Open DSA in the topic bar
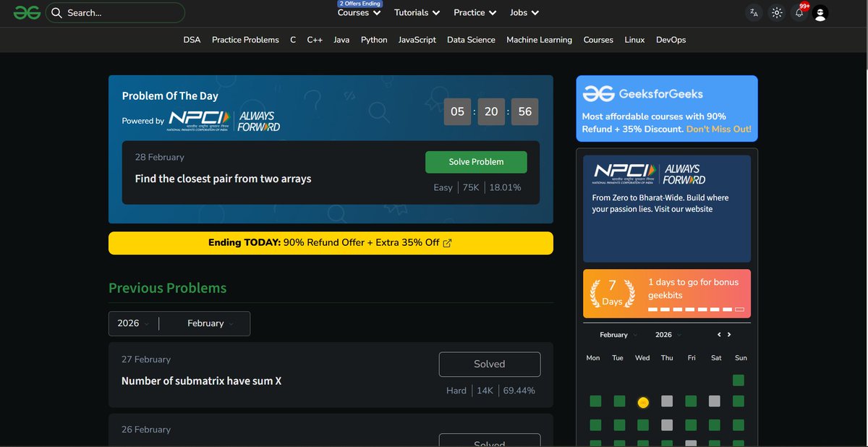 coord(192,40)
